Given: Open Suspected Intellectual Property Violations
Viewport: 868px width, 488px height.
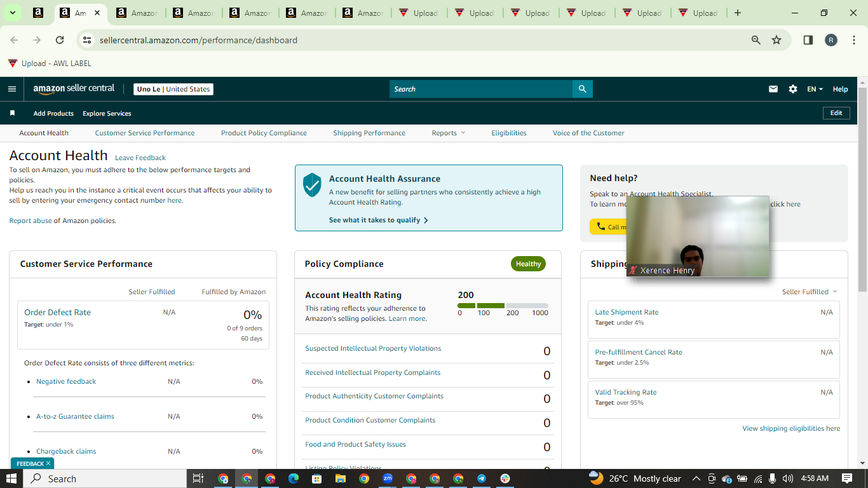Looking at the screenshot, I should click(373, 348).
